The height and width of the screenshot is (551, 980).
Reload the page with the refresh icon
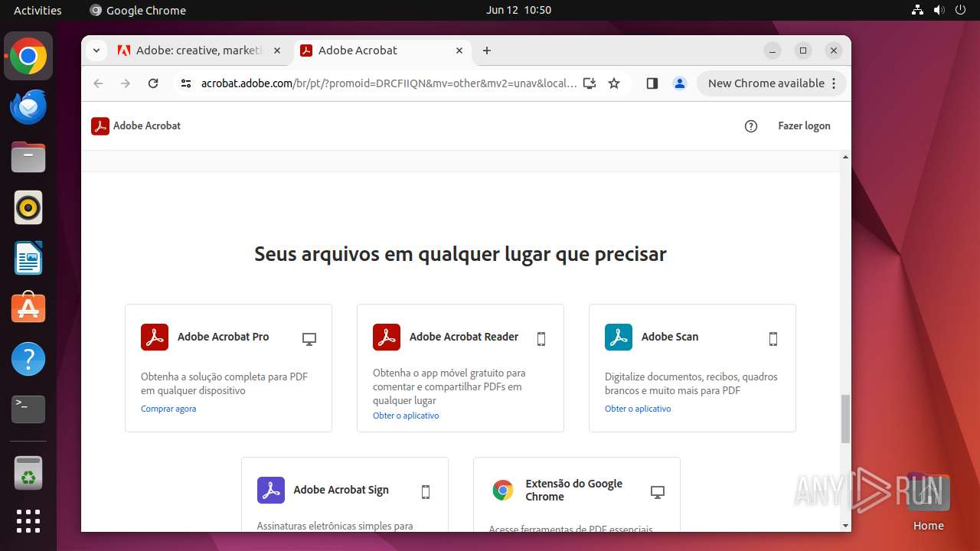tap(153, 83)
